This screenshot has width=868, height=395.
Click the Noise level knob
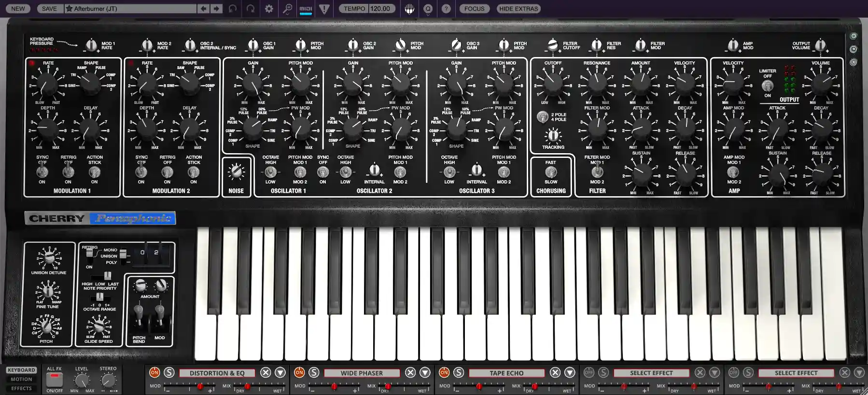pyautogui.click(x=236, y=171)
